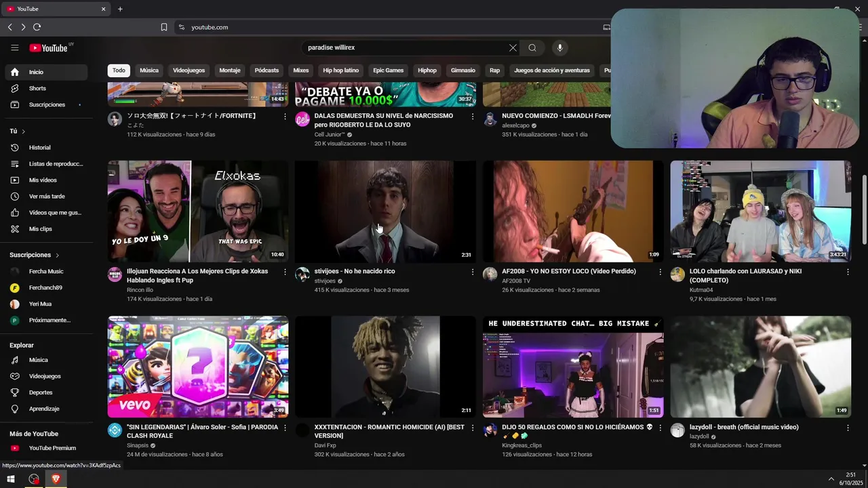Bookmark this page icon
Image resolution: width=868 pixels, height=488 pixels.
163,27
